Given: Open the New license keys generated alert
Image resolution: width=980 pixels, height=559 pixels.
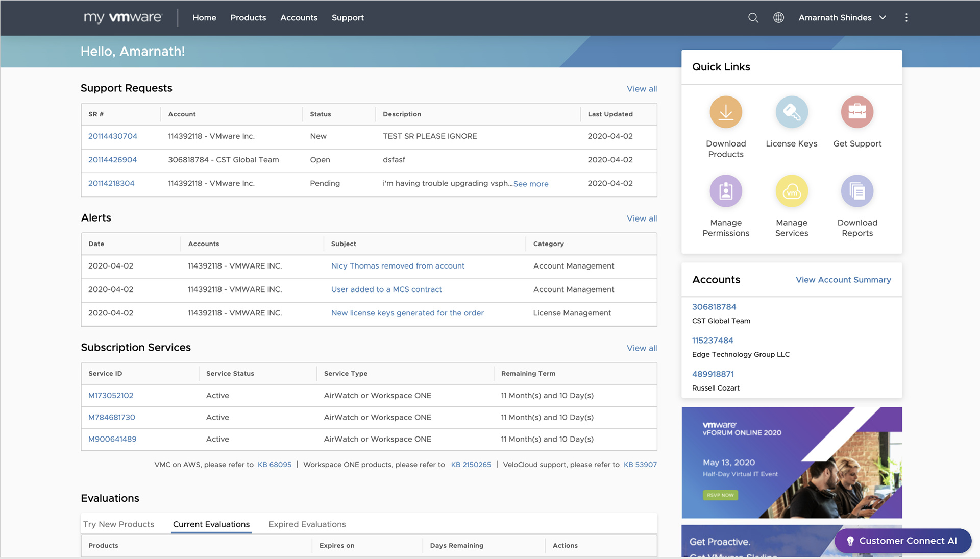Looking at the screenshot, I should pyautogui.click(x=407, y=313).
